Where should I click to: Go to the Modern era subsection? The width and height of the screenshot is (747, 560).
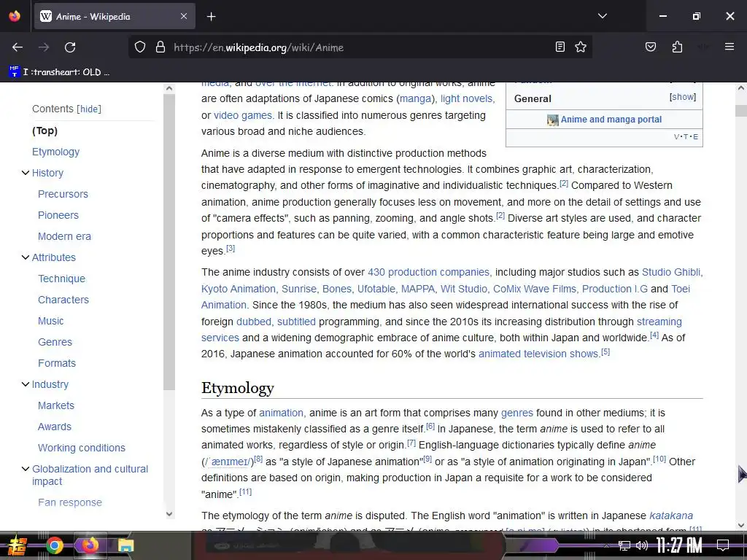[x=64, y=237]
